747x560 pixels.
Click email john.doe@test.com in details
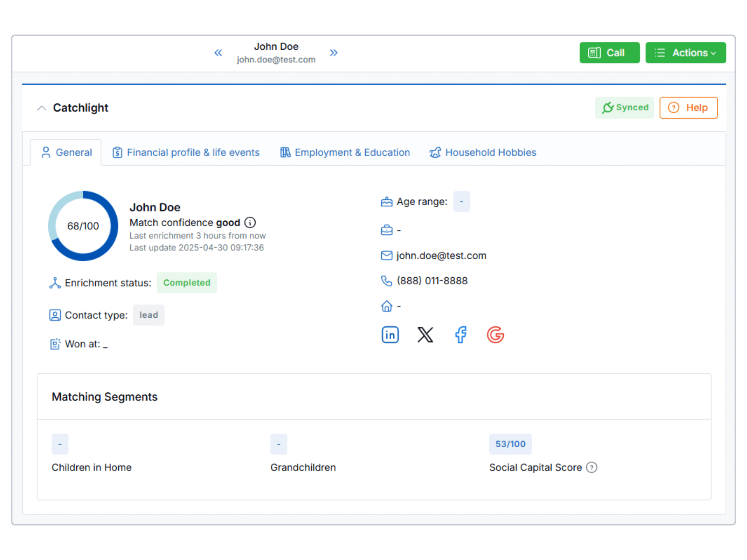[x=441, y=255]
